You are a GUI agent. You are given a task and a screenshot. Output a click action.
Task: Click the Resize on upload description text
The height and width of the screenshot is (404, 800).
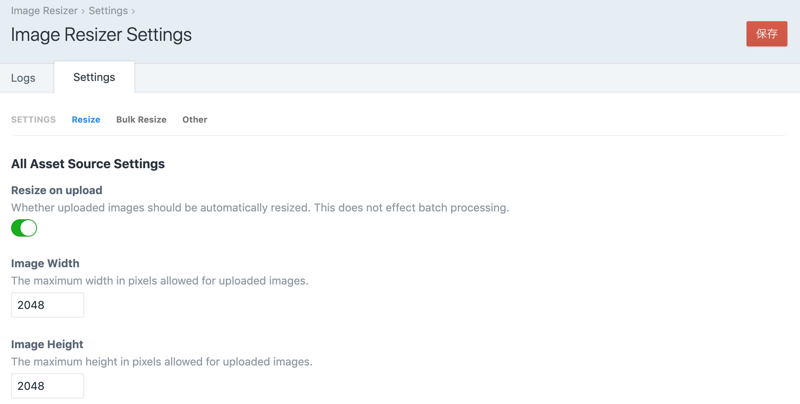pos(260,208)
